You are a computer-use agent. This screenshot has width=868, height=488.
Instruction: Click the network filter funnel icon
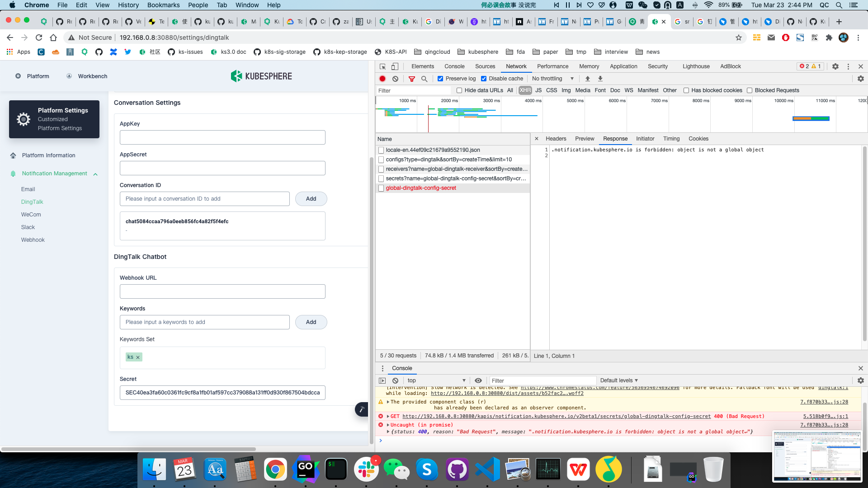point(411,78)
